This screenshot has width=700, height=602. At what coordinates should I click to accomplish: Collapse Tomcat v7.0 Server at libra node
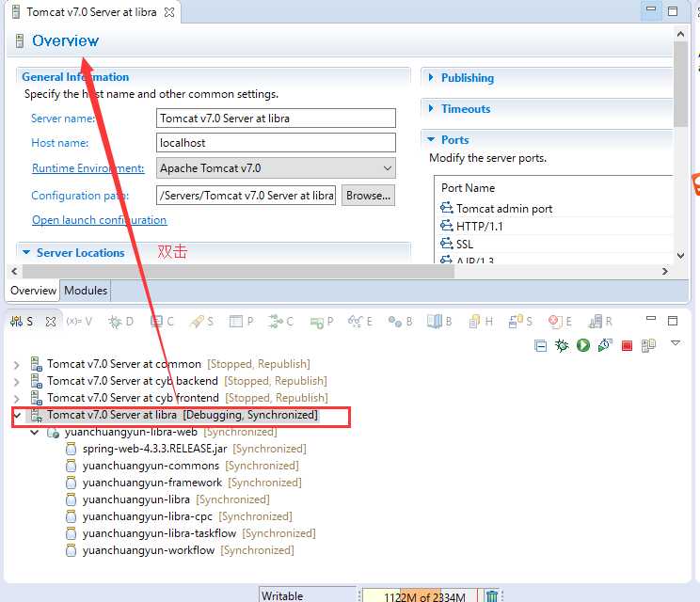pos(17,416)
